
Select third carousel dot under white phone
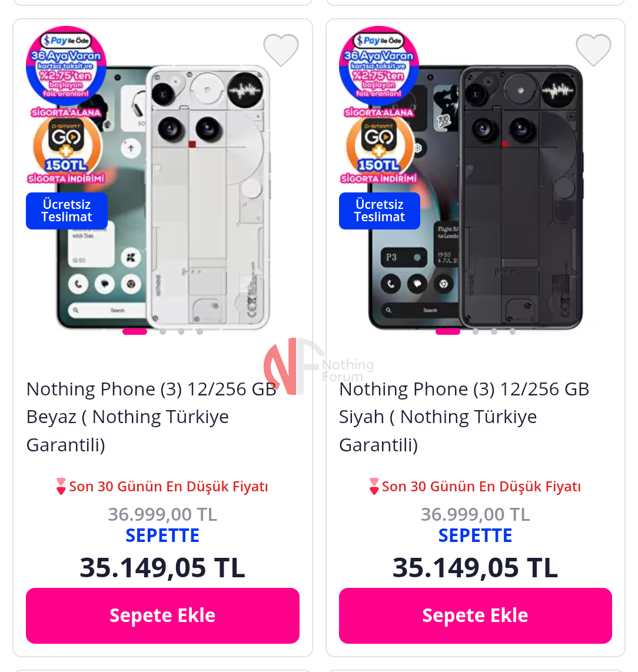click(181, 331)
